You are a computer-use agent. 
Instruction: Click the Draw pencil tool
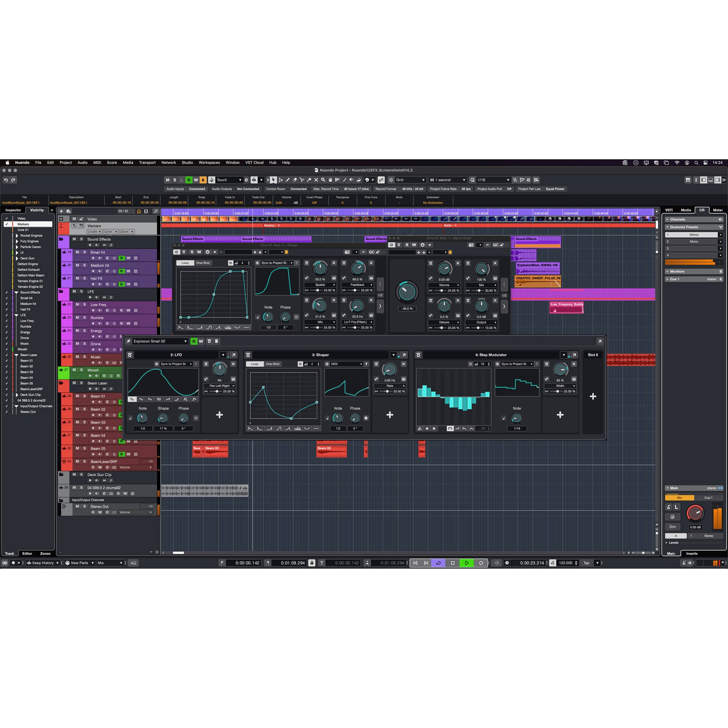coord(288,180)
